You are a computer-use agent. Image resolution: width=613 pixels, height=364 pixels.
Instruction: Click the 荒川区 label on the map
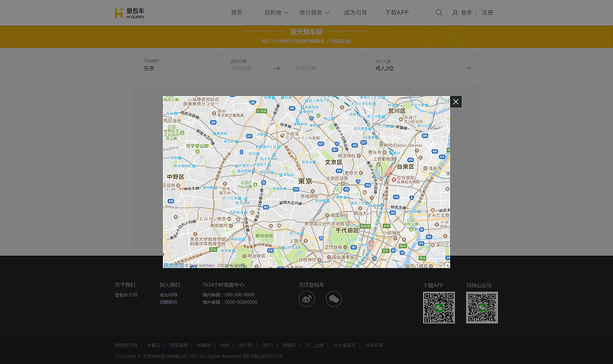coord(397,110)
